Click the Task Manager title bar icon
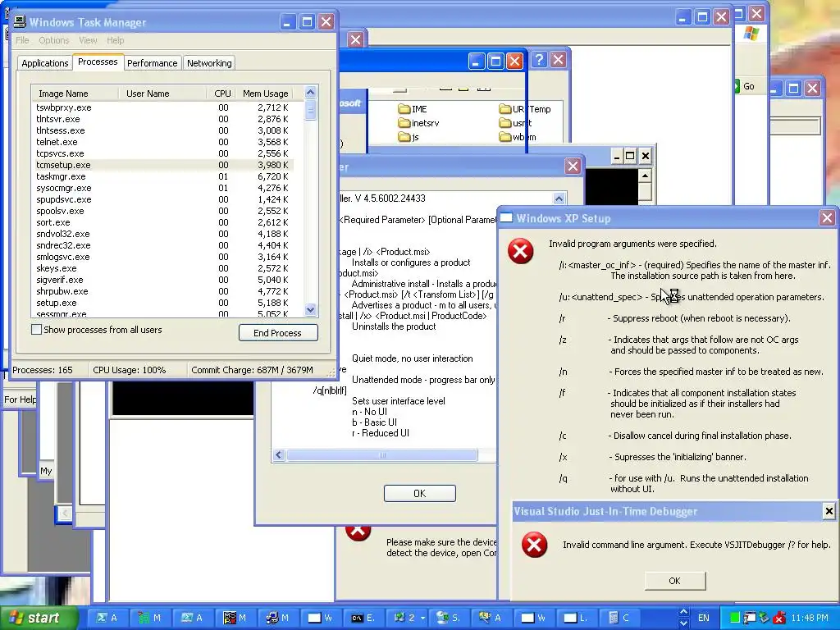840x630 pixels. (20, 21)
